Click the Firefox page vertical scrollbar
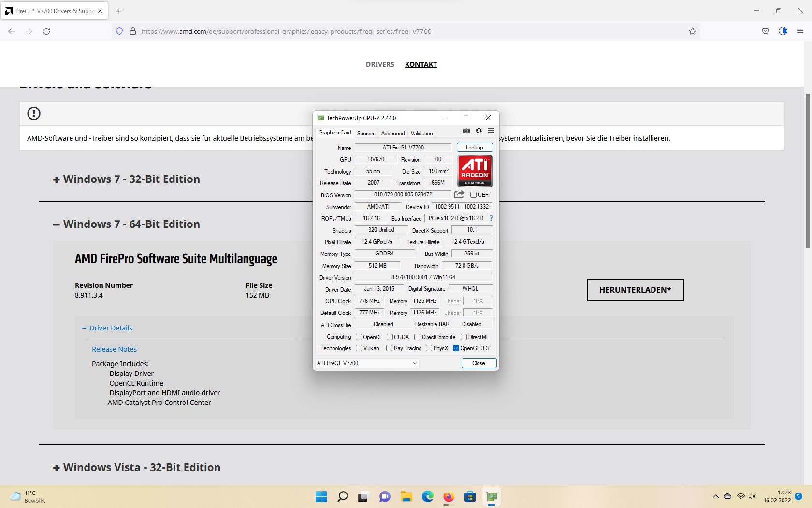 coord(808,170)
